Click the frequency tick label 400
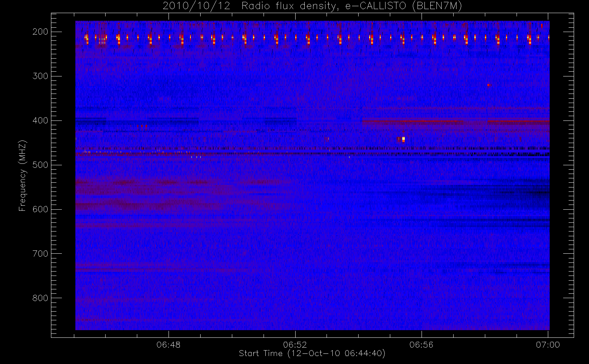 pyautogui.click(x=40, y=120)
